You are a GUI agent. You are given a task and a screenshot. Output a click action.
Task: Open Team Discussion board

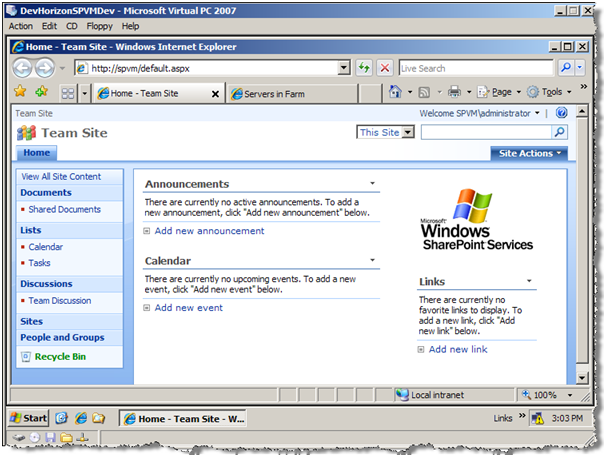(x=60, y=300)
